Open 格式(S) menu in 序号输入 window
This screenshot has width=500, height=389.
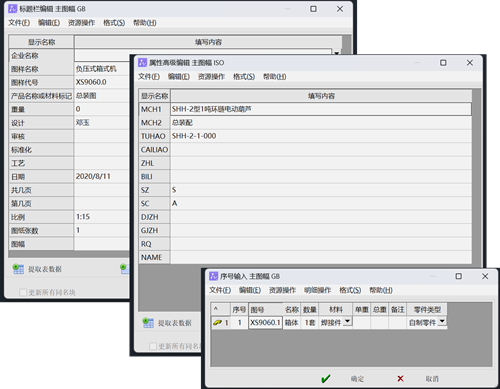pos(350,290)
